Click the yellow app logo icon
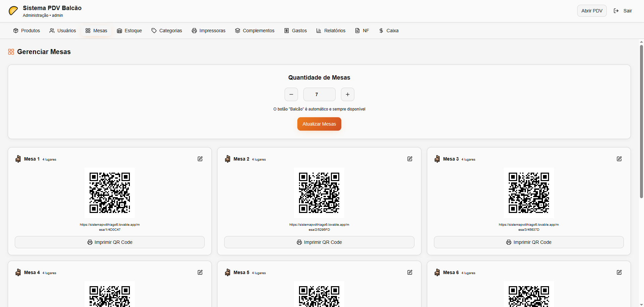 coord(13,11)
